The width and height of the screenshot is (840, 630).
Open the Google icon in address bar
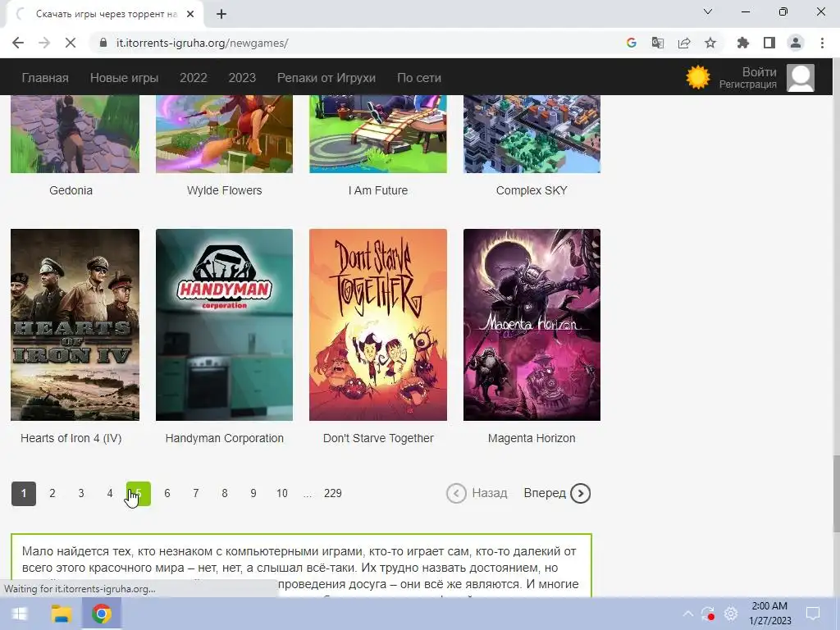coord(632,43)
